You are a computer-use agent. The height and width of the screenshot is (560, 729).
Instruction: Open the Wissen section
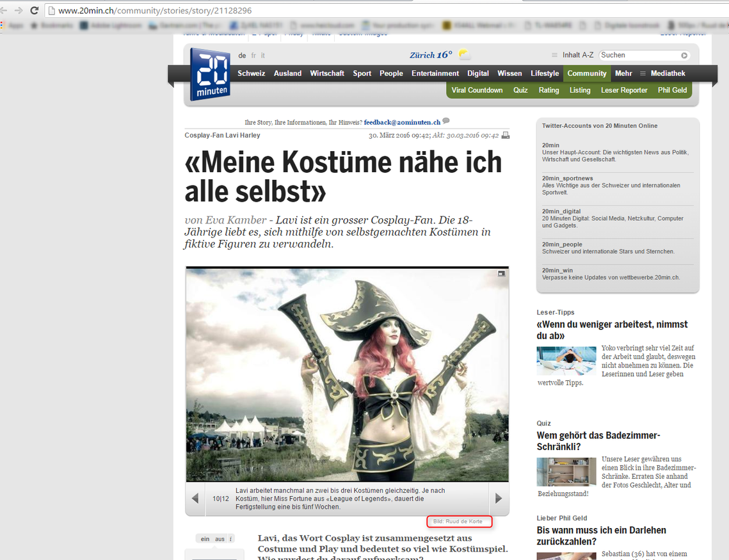pyautogui.click(x=509, y=74)
